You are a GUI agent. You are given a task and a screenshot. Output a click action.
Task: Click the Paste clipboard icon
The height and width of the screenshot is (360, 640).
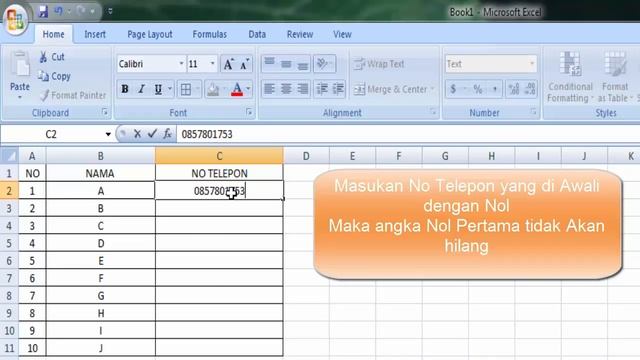point(20,63)
